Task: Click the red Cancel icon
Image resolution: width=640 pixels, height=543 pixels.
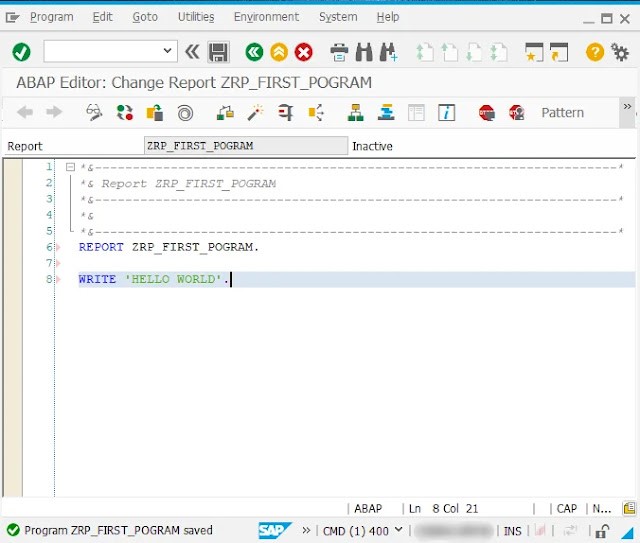Action: (304, 52)
